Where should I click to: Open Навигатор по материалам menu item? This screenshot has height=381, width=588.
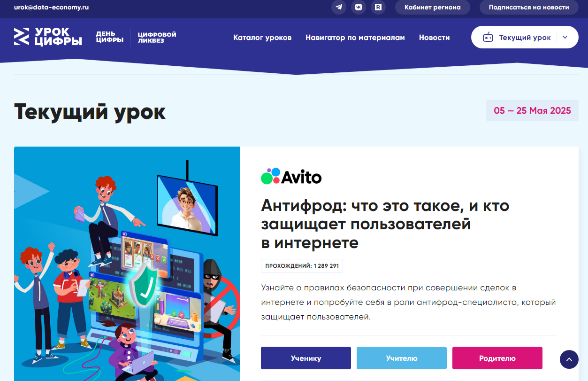(x=355, y=38)
